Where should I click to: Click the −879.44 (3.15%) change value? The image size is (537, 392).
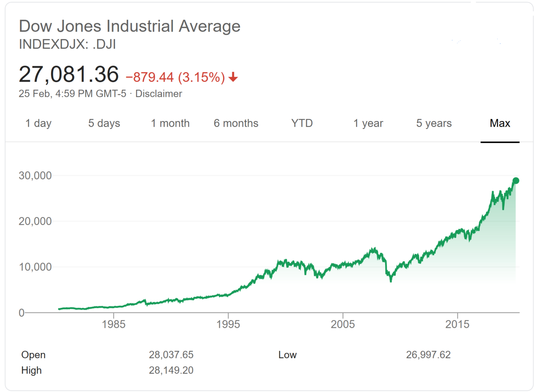pos(175,78)
